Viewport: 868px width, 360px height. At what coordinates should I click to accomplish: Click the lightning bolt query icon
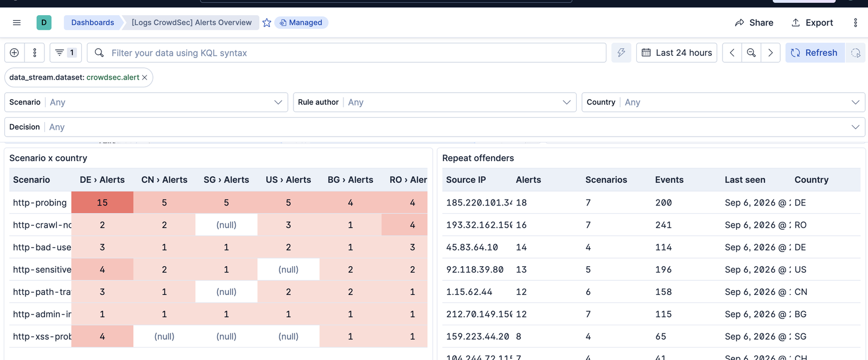(621, 53)
